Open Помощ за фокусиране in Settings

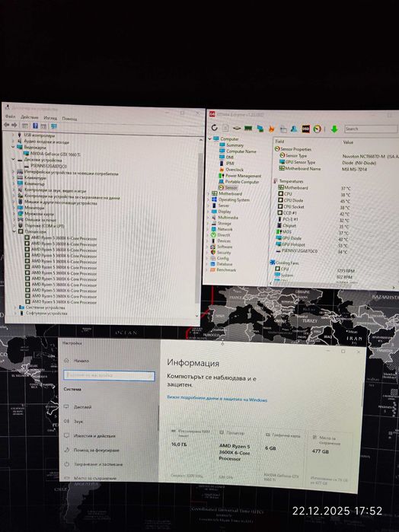(91, 451)
